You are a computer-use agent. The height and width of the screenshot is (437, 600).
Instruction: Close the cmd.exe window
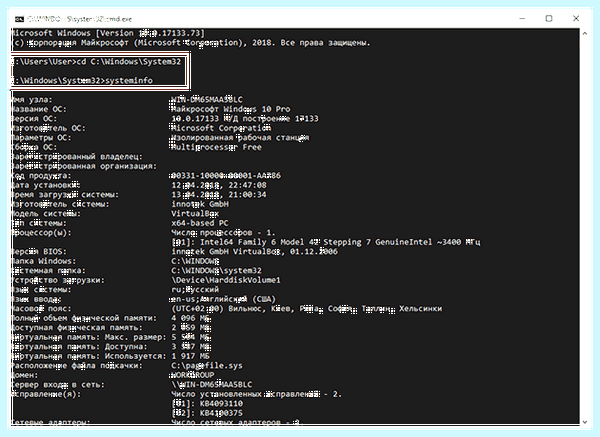[x=576, y=18]
